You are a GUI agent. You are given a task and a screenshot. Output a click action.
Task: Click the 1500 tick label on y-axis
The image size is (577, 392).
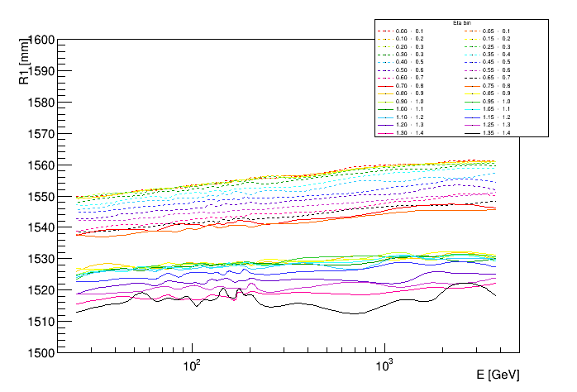click(41, 353)
